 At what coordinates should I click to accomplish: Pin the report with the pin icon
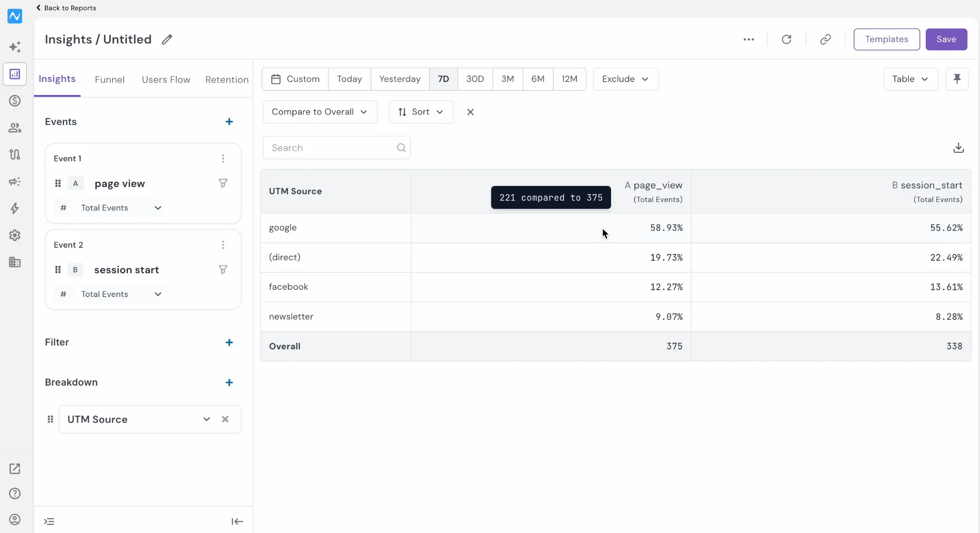click(x=957, y=79)
